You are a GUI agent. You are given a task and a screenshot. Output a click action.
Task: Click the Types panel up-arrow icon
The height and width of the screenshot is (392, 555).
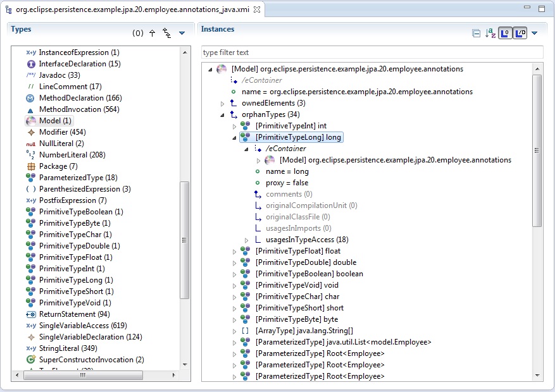[153, 34]
